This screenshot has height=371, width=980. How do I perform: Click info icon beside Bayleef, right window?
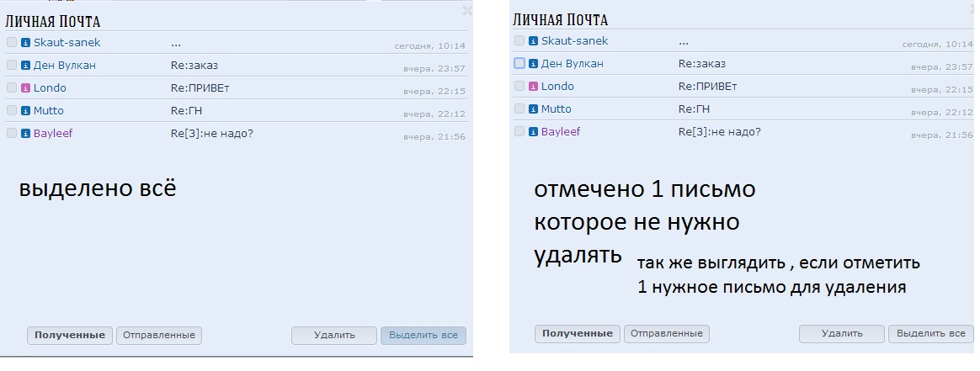click(533, 131)
